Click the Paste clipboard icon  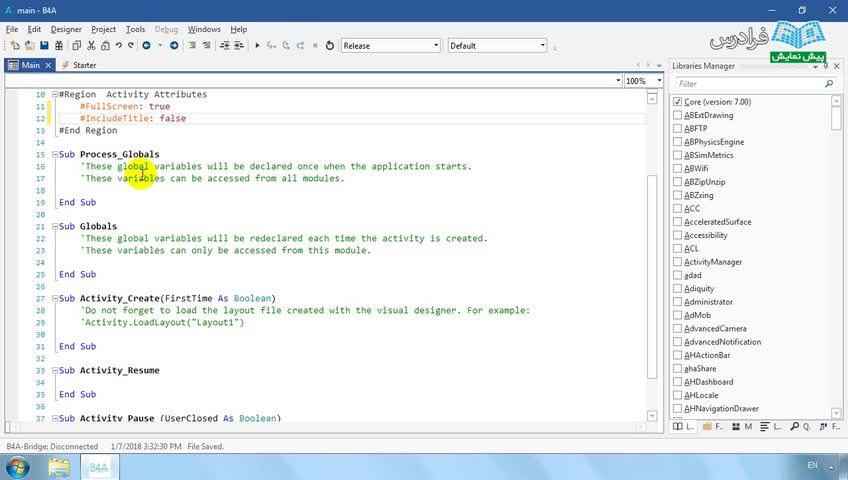pyautogui.click(x=105, y=46)
